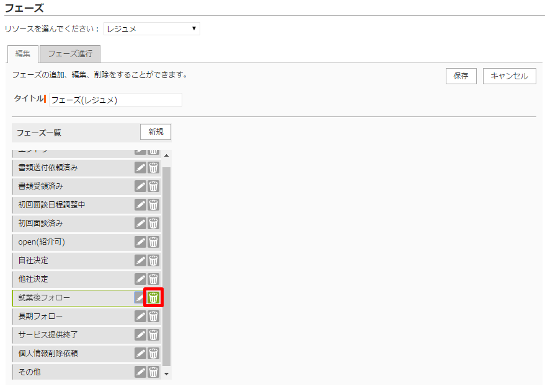The width and height of the screenshot is (545, 392).
Task: Edit the 初回面談済み phase
Action: 140,224
